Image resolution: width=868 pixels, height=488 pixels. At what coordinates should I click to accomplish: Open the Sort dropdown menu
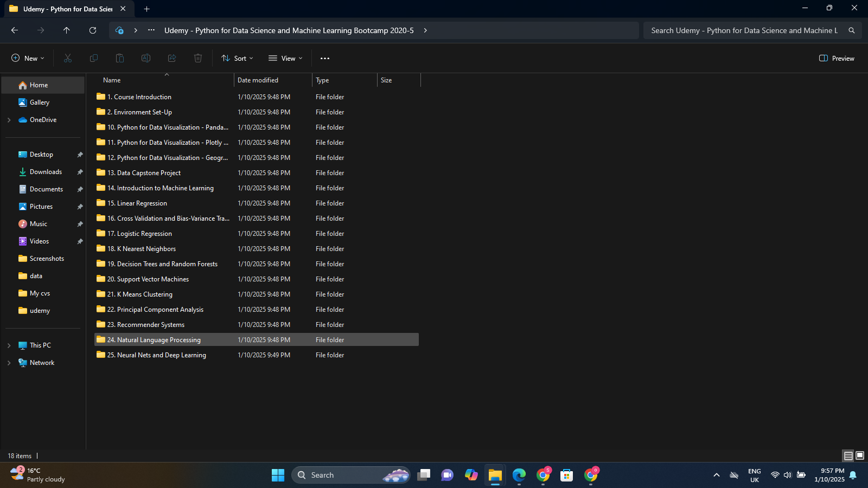[x=237, y=58]
